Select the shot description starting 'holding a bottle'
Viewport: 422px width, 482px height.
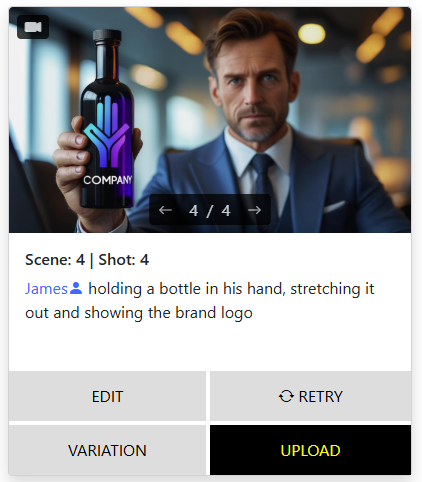click(200, 301)
